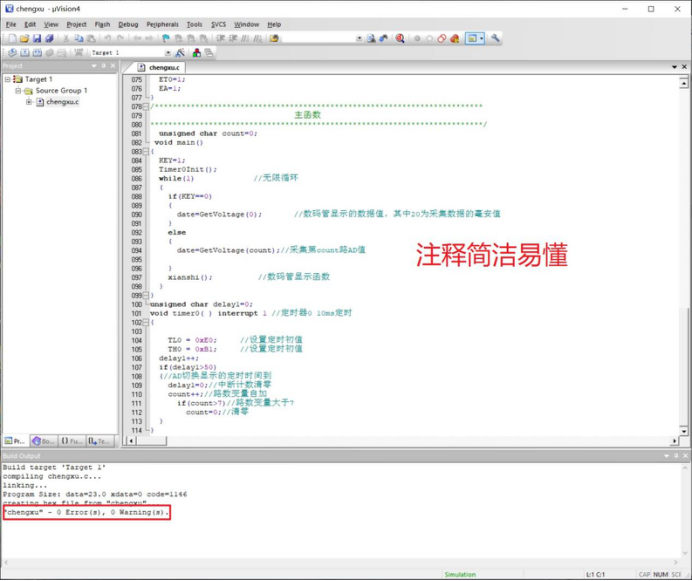Viewport: 692px width, 581px height.
Task: Open Manage Components colored blocks icon
Action: tap(196, 53)
